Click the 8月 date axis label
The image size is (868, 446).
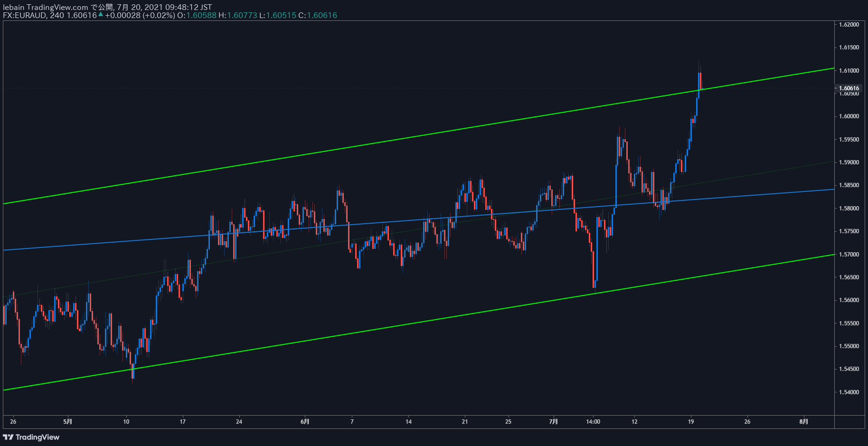pos(803,421)
